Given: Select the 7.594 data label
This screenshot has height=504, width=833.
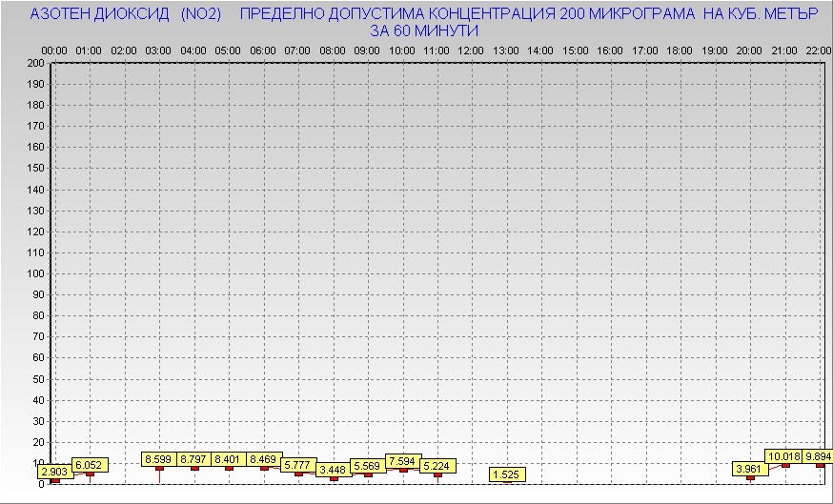Looking at the screenshot, I should point(403,461).
